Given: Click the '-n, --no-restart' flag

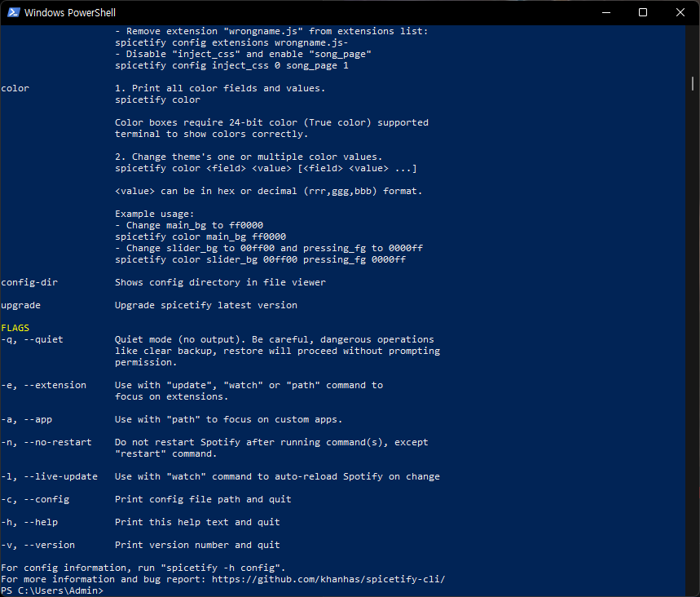Looking at the screenshot, I should coord(46,442).
